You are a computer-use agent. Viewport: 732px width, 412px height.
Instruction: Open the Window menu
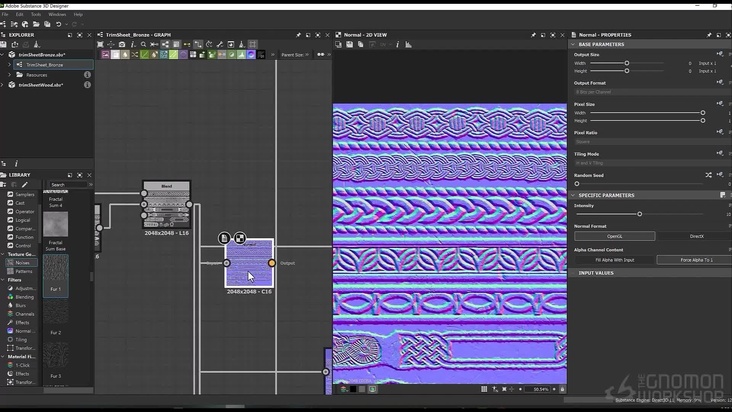coord(57,14)
